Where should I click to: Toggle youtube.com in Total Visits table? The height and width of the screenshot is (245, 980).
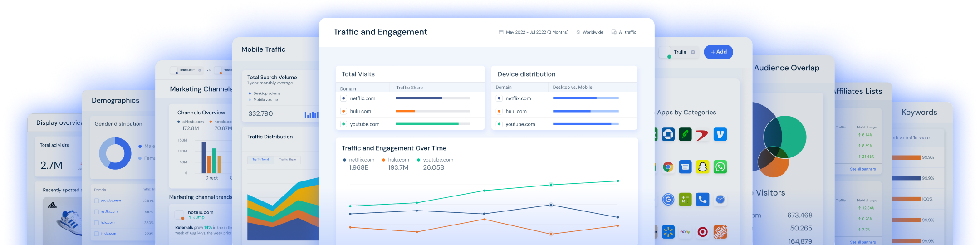coord(343,124)
